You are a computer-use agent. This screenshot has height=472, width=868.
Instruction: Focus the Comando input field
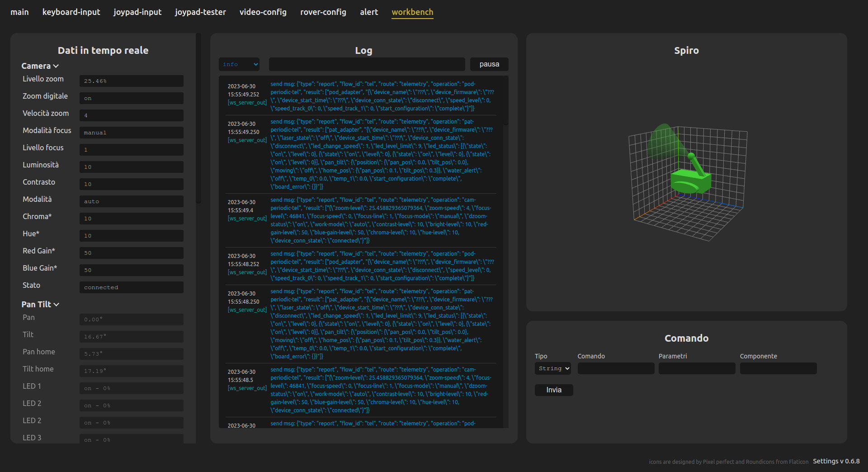(615, 368)
